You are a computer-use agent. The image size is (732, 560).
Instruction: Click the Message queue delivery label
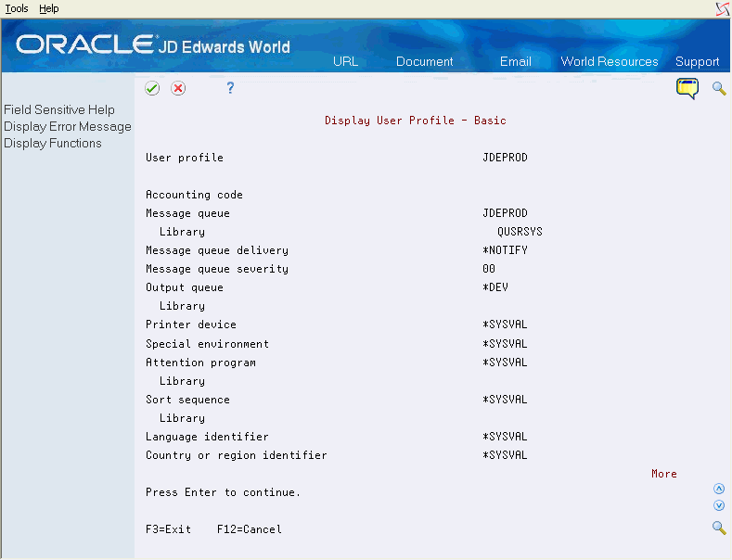(x=217, y=250)
